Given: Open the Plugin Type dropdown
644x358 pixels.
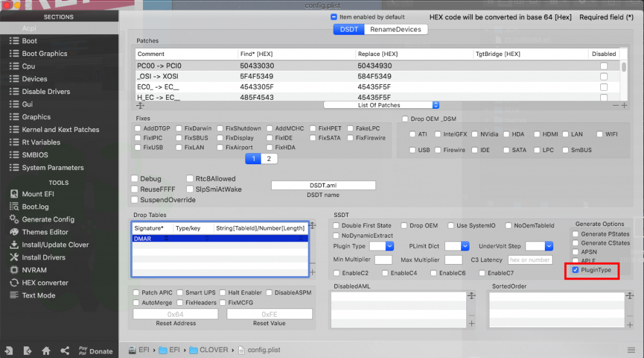Looking at the screenshot, I should tap(381, 246).
